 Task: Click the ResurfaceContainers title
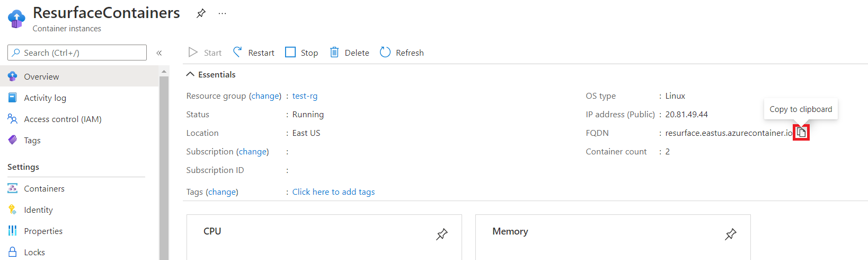(x=107, y=13)
